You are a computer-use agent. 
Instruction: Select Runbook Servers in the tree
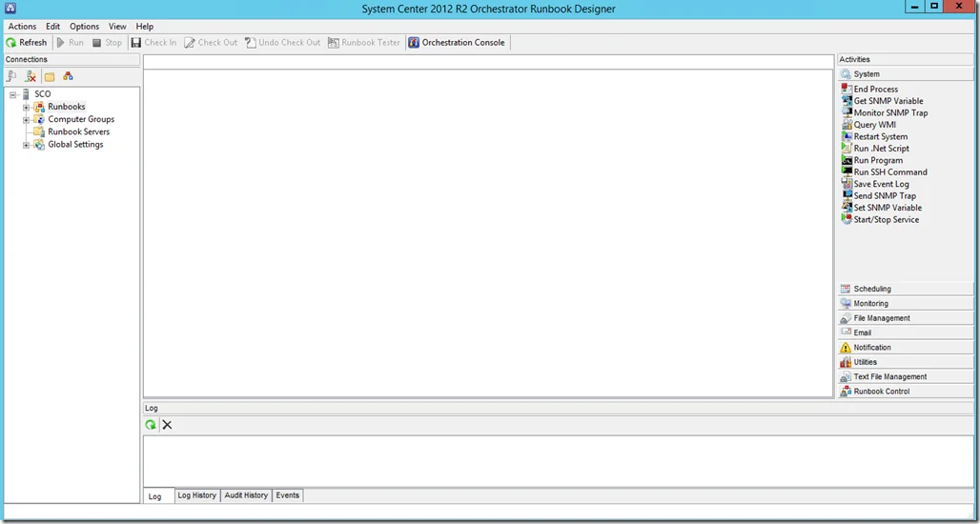tap(79, 131)
